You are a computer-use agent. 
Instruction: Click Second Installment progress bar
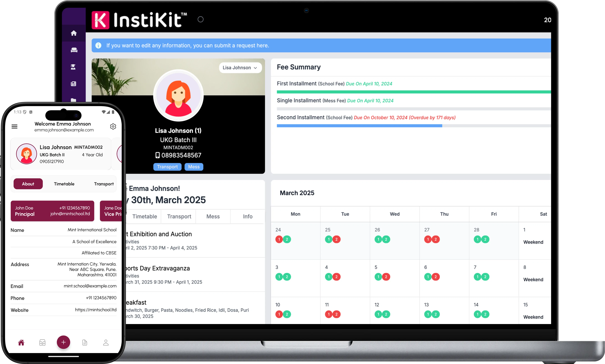[414, 126]
